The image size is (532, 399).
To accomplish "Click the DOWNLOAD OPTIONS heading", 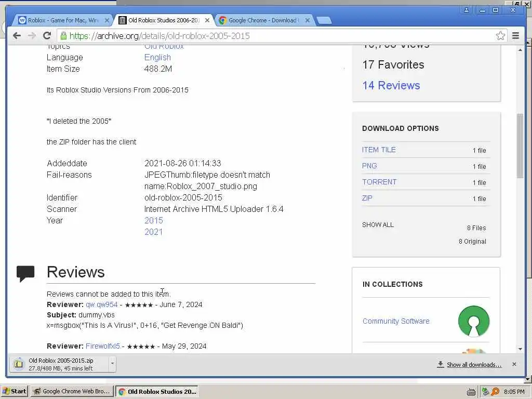I will click(401, 128).
